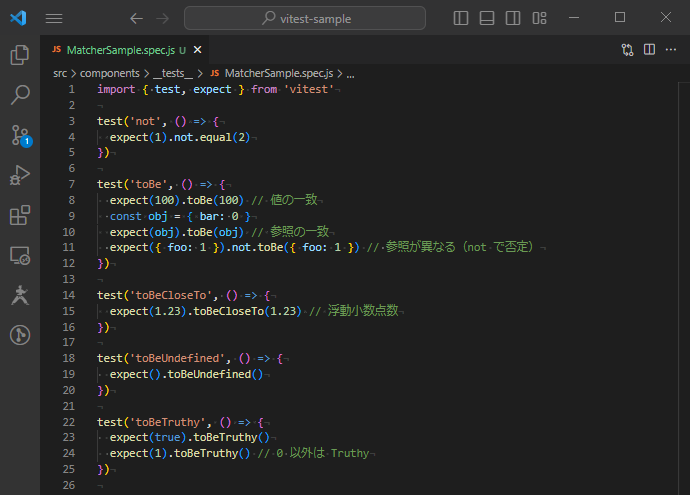
Task: Click test('toBeTruthy' on line 22
Action: (x=151, y=422)
